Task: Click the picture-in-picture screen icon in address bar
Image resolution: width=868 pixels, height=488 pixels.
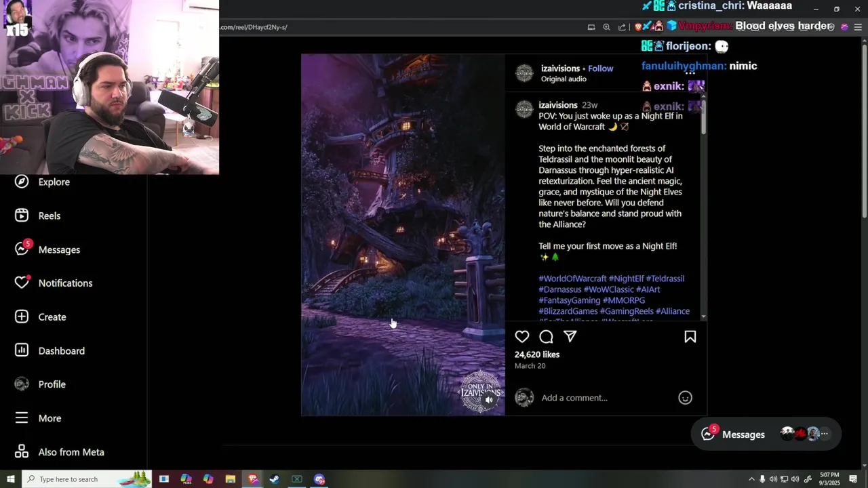Action: [x=591, y=27]
